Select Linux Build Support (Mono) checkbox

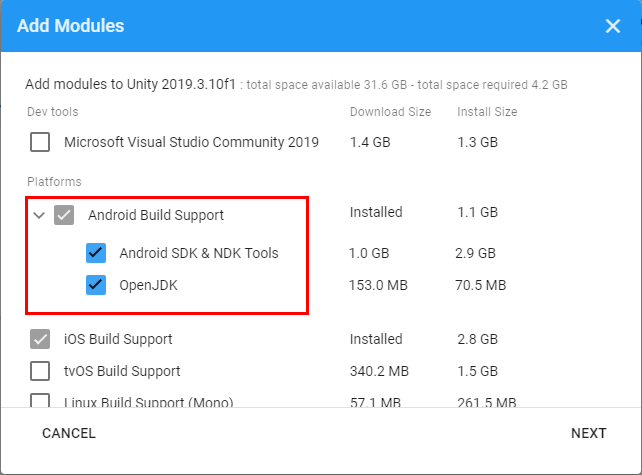click(x=40, y=402)
